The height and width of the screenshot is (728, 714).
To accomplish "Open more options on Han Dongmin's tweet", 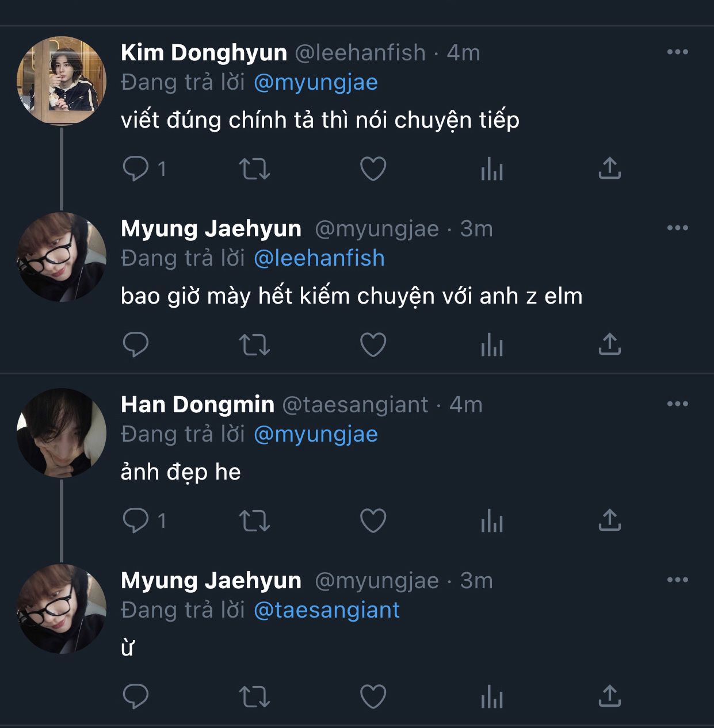I will coord(677,404).
